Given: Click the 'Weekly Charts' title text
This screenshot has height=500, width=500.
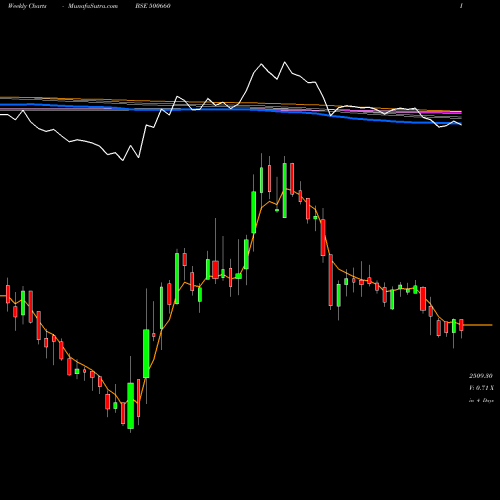Looking at the screenshot, I should point(27,6).
